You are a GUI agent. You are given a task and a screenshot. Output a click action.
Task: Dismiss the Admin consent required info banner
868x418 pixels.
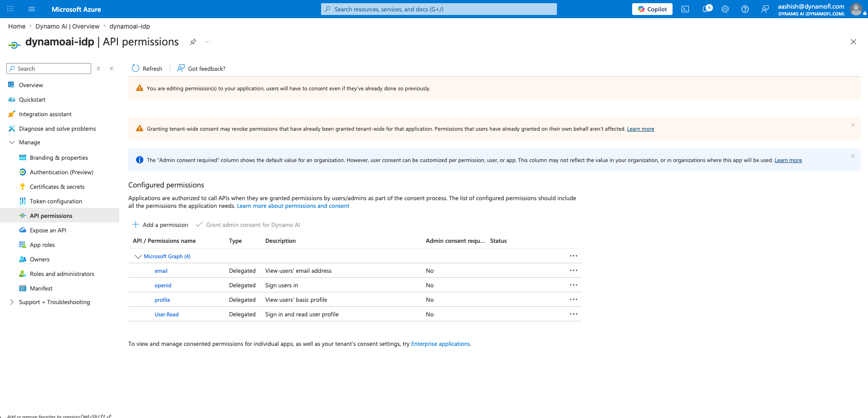point(853,156)
